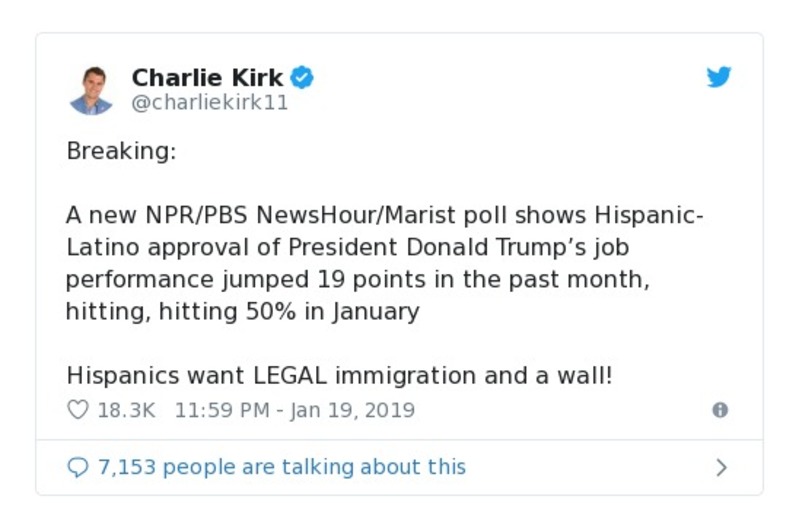799x531 pixels.
Task: Open the Charlie Kirk display name link
Action: (x=207, y=77)
